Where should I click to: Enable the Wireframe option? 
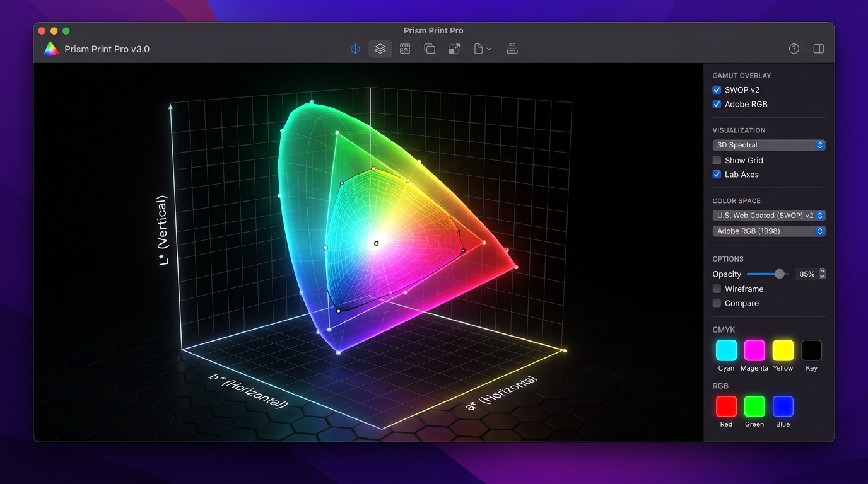[717, 289]
